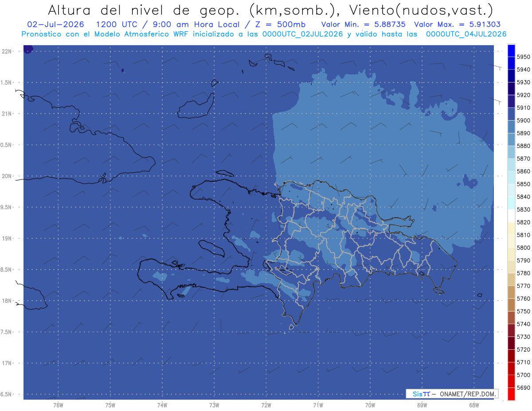This screenshot has width=532, height=411.
Task: Click the '5840' colorbar label
Action: click(523, 197)
